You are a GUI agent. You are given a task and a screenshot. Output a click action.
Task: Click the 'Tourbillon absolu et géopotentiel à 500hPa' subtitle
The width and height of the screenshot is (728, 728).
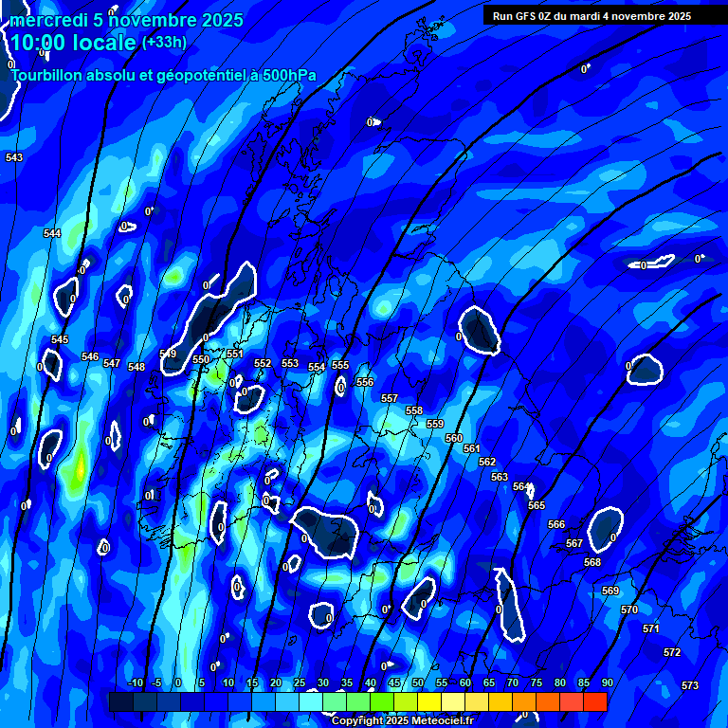click(163, 76)
